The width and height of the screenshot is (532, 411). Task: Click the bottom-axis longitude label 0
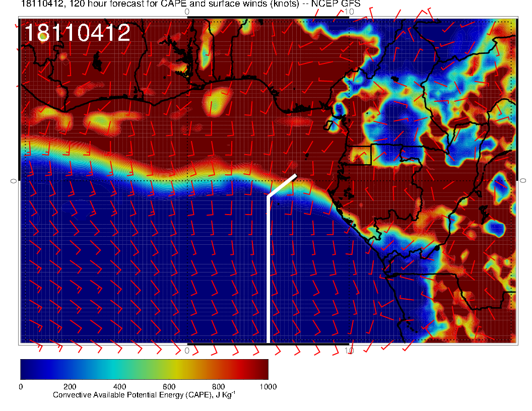coord(187,350)
